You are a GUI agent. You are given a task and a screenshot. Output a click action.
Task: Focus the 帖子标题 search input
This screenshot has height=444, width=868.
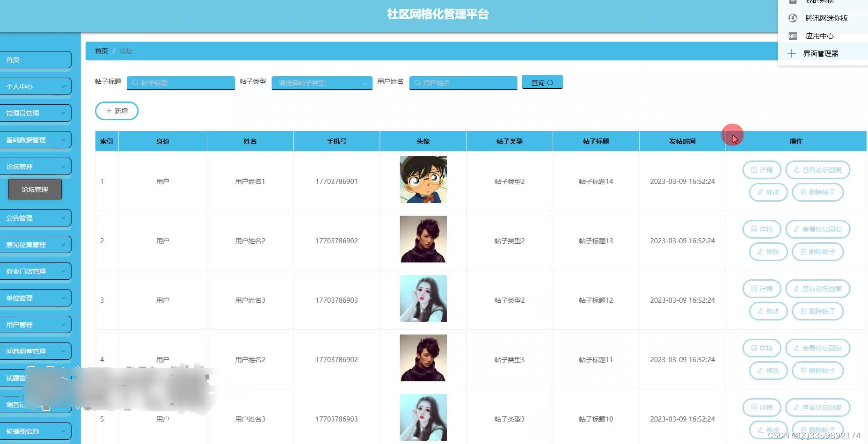point(181,83)
